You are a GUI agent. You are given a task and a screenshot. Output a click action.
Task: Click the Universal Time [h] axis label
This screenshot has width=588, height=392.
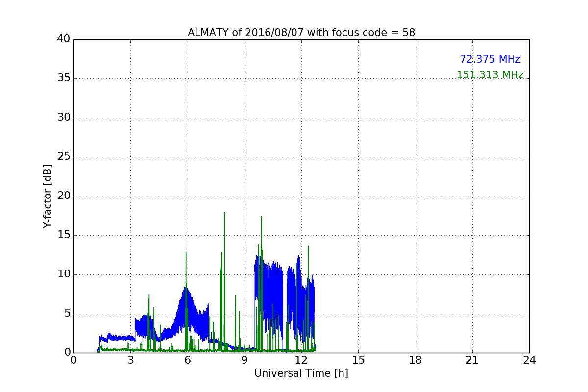301,373
